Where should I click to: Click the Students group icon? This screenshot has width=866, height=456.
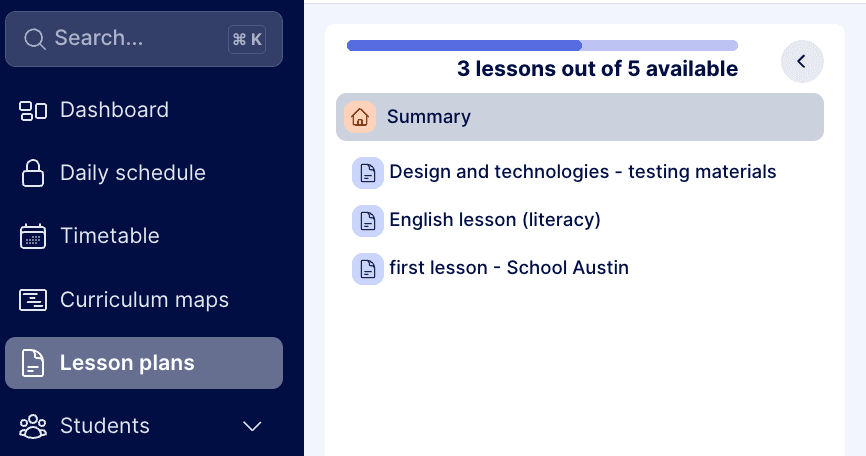coord(33,426)
